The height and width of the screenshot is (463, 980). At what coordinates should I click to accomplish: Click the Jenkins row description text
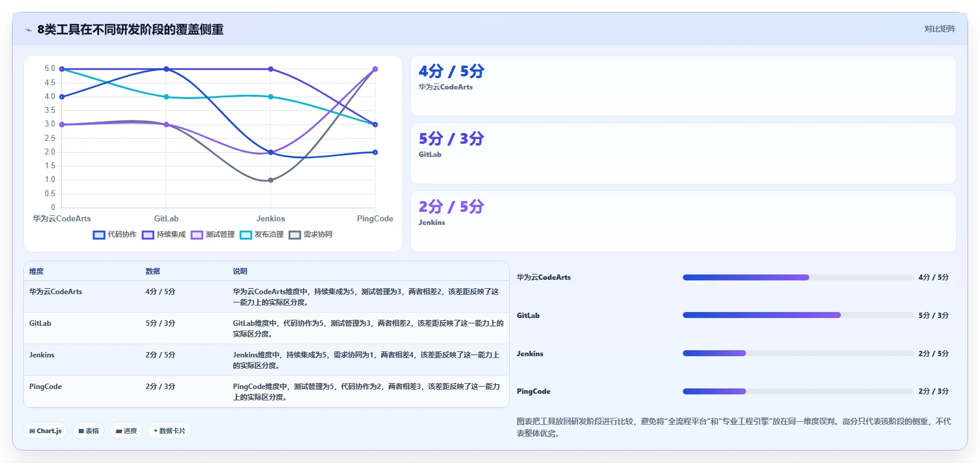pyautogui.click(x=366, y=360)
